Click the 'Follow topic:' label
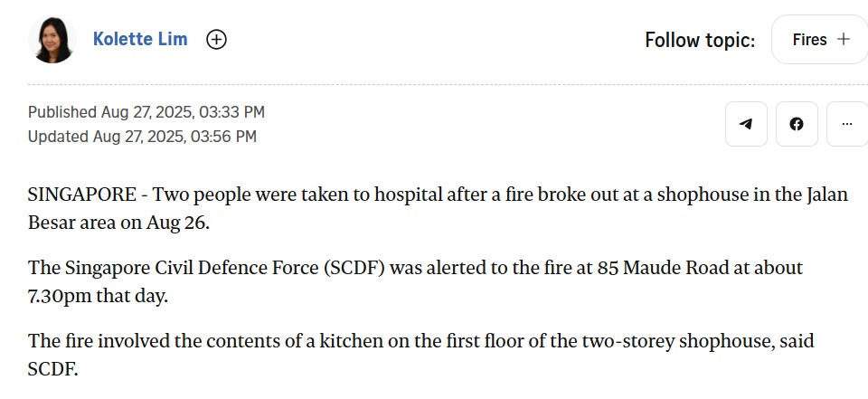The image size is (868, 399). [x=700, y=40]
